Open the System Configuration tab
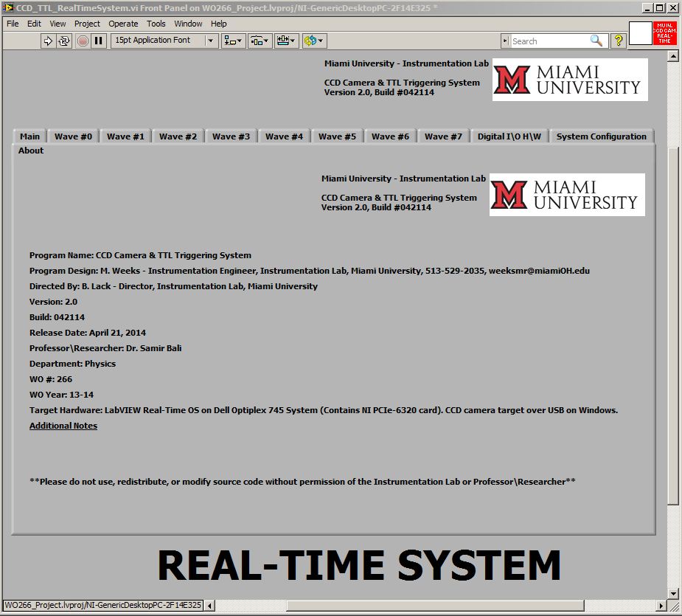 [602, 136]
